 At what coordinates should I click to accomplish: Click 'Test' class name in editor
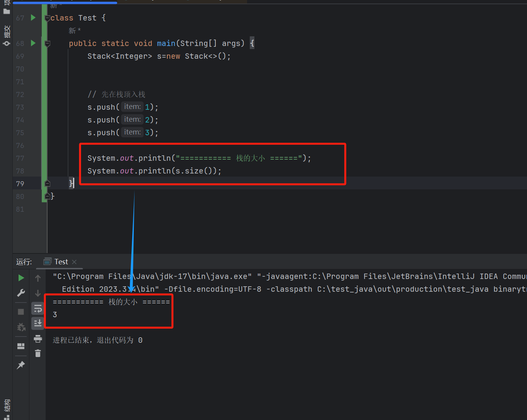click(x=87, y=18)
